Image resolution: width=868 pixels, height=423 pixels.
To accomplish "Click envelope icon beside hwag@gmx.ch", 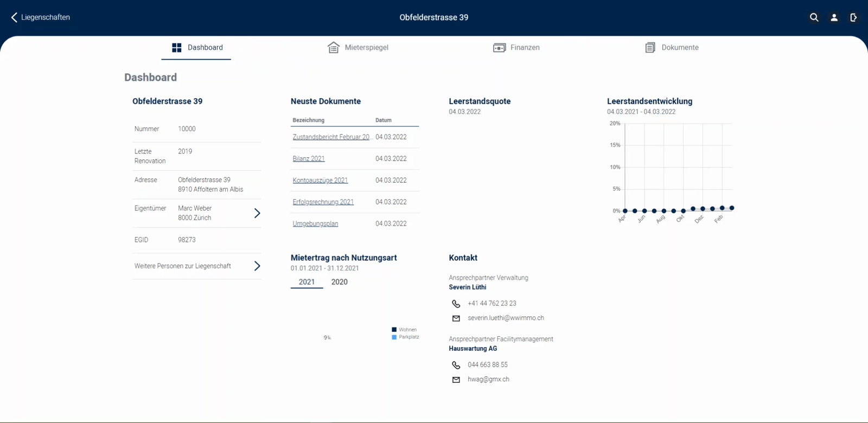I will pos(456,380).
